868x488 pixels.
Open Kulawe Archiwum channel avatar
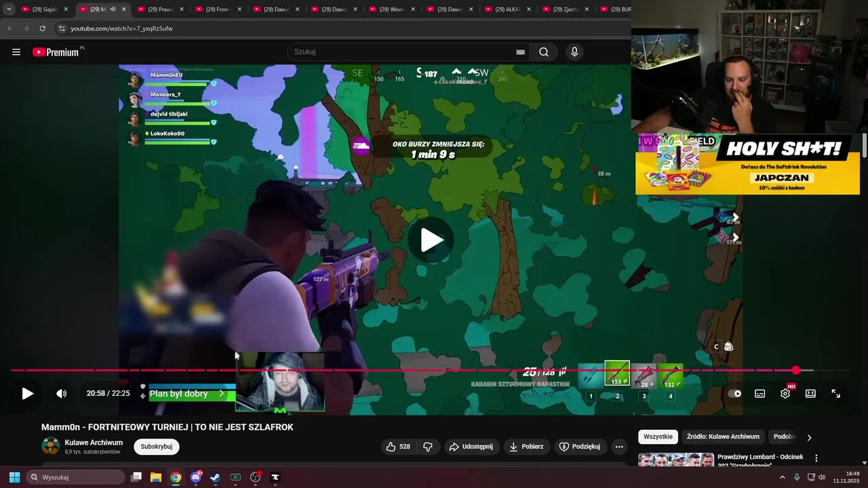51,446
